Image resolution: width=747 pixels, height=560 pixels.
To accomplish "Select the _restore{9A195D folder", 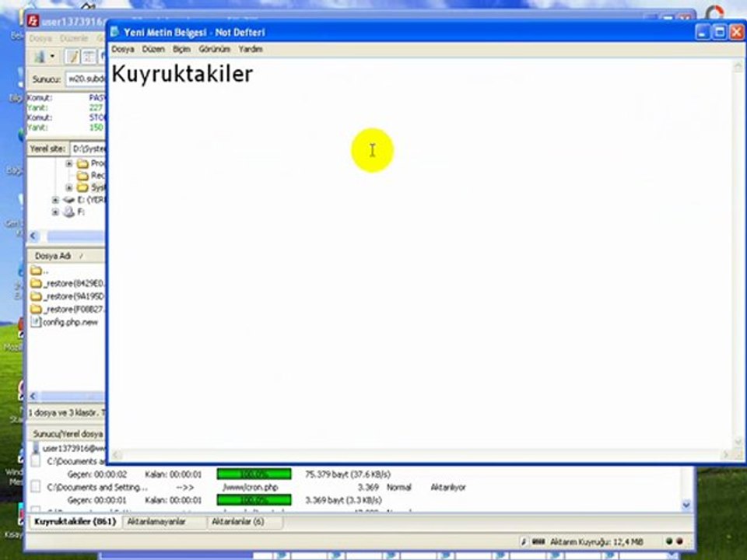I will (x=67, y=296).
